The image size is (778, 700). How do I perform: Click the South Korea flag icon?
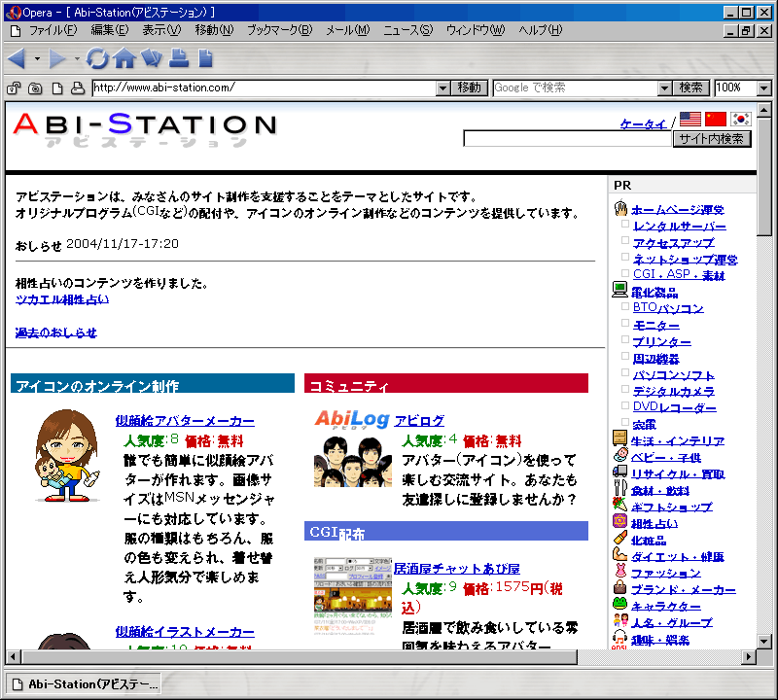(740, 119)
